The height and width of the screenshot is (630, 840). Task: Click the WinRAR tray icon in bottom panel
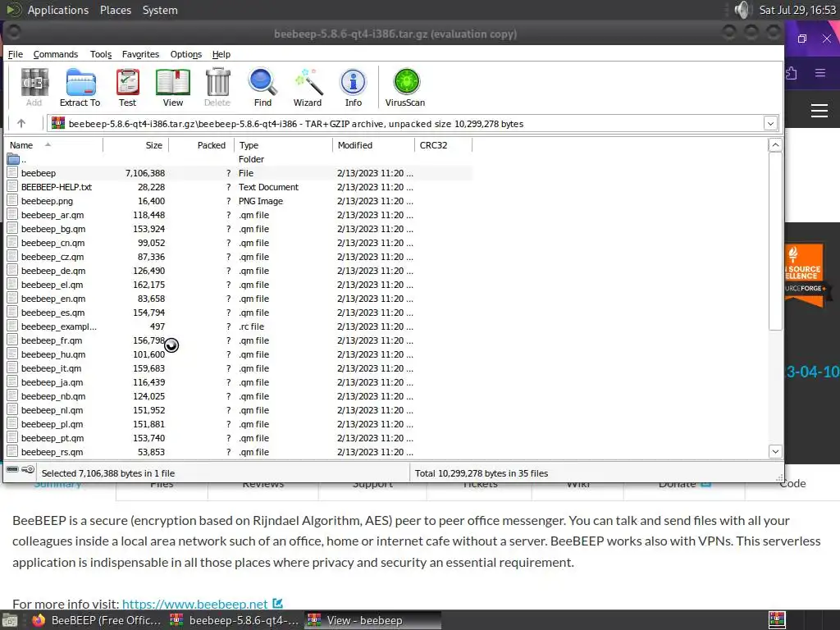click(x=776, y=620)
